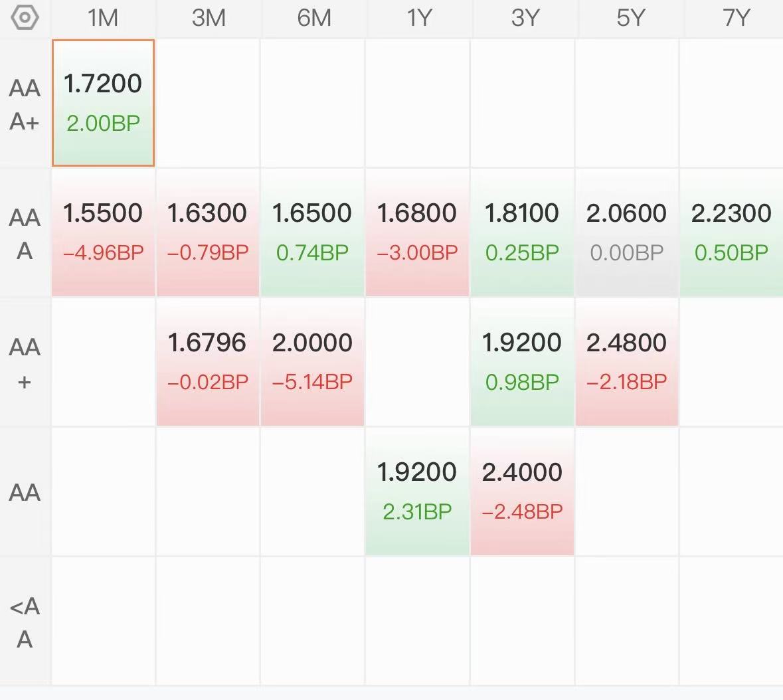Select the 1M maturity column header

pos(103,18)
